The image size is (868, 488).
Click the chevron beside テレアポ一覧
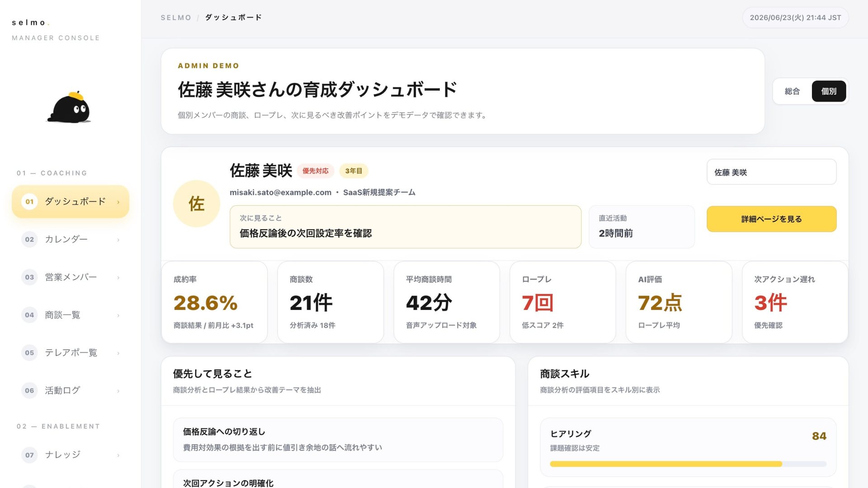(118, 353)
